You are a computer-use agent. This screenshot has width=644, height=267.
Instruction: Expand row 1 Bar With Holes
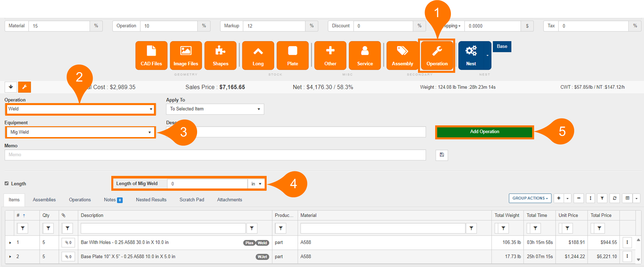click(x=10, y=243)
